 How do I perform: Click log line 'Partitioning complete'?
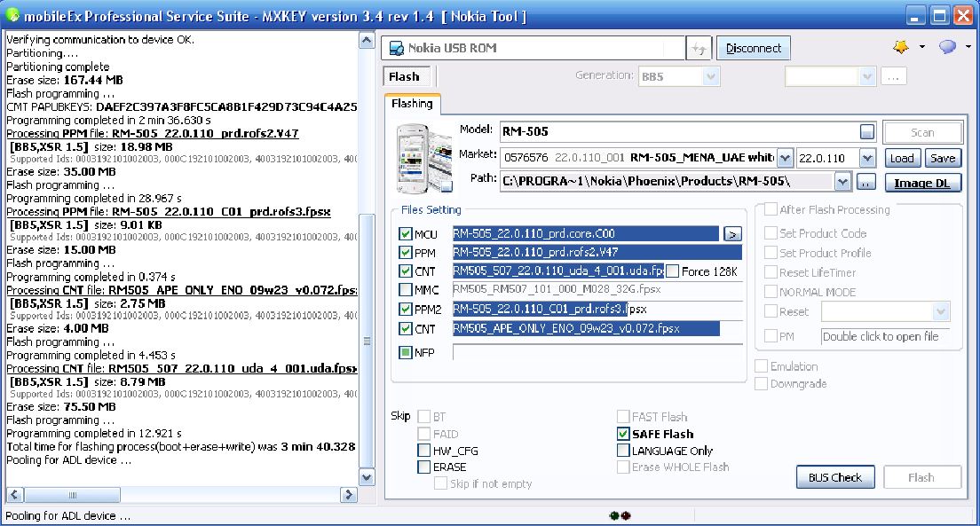(x=58, y=67)
